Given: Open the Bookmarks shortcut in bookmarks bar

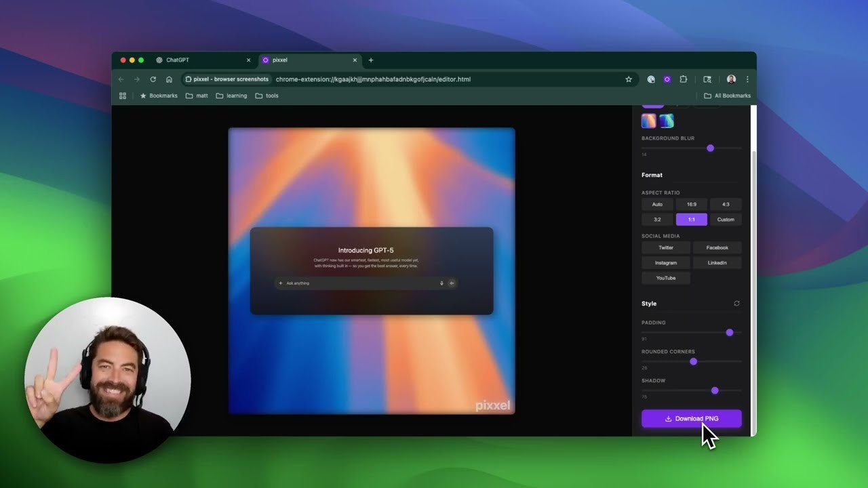Looking at the screenshot, I should [x=159, y=96].
